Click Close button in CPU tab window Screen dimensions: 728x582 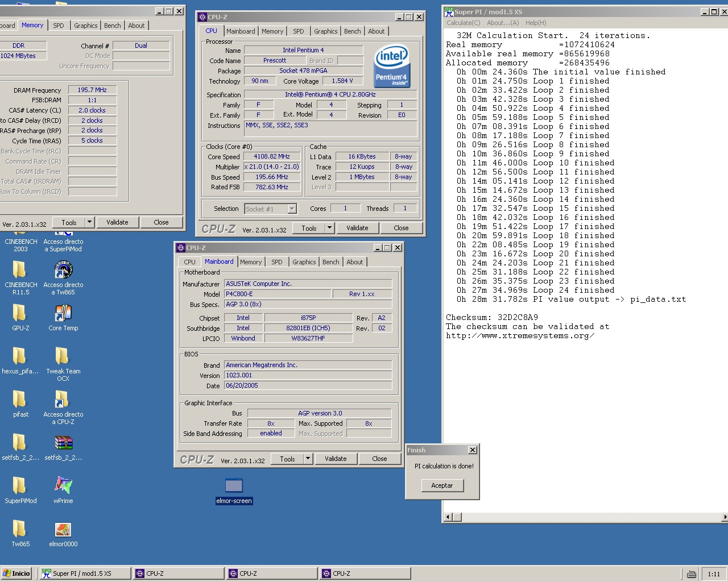point(401,228)
